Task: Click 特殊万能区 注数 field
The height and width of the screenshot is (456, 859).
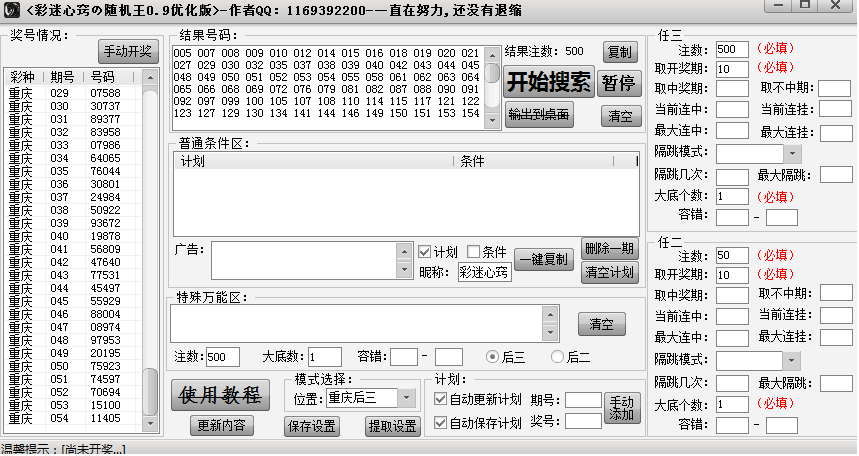Action: [x=222, y=357]
